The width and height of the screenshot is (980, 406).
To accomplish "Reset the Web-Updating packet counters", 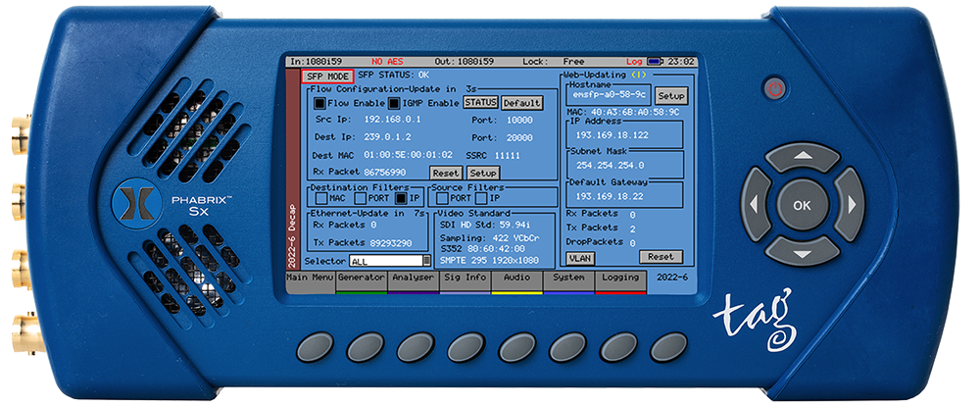I will 661,257.
